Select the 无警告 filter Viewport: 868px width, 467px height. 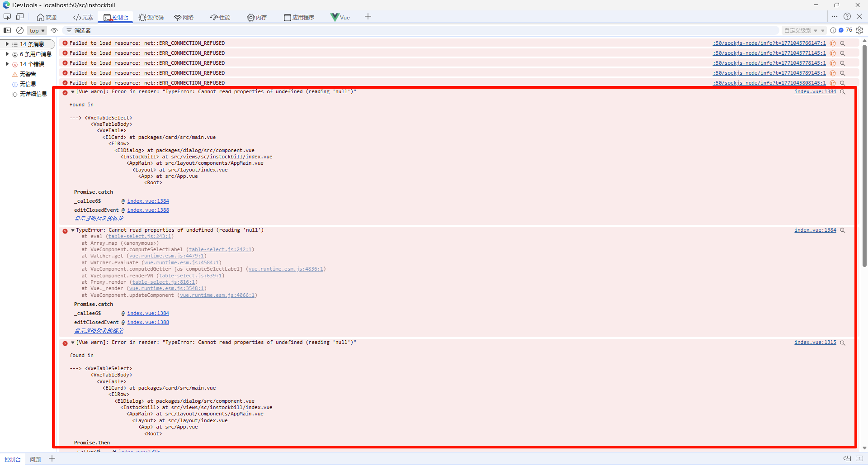point(28,74)
